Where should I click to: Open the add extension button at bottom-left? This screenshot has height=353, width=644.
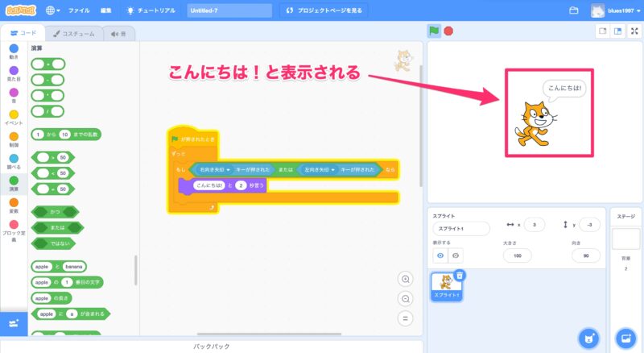coord(14,322)
